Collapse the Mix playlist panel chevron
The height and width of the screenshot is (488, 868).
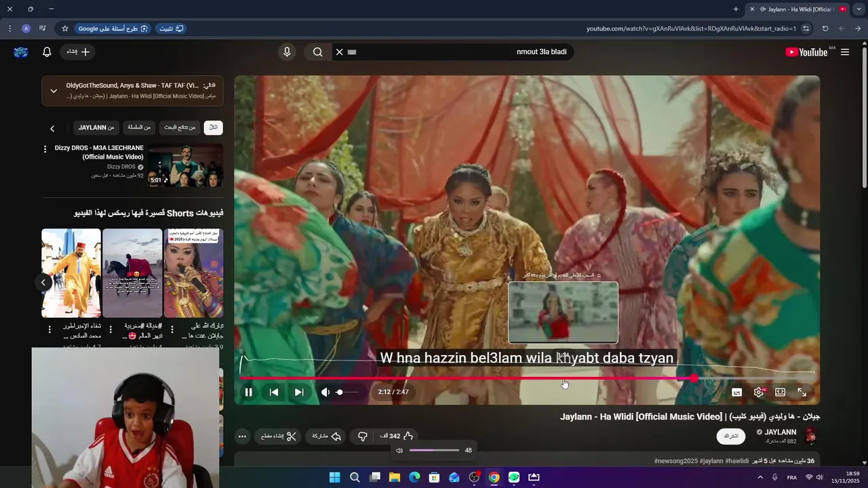(54, 91)
